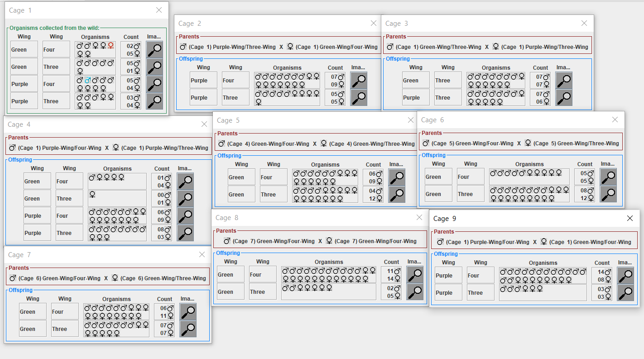644x359 pixels.
Task: View image of Cage 3 Green Three offspring
Action: pyautogui.click(x=564, y=80)
